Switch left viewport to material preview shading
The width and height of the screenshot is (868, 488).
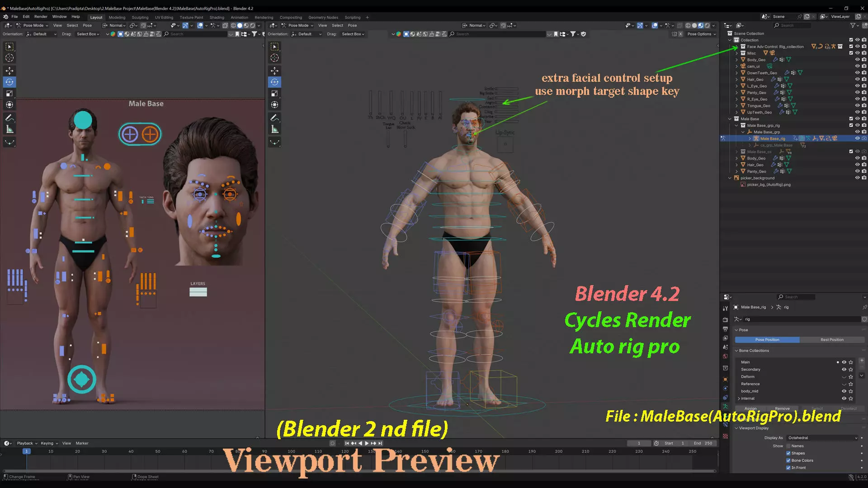(246, 26)
